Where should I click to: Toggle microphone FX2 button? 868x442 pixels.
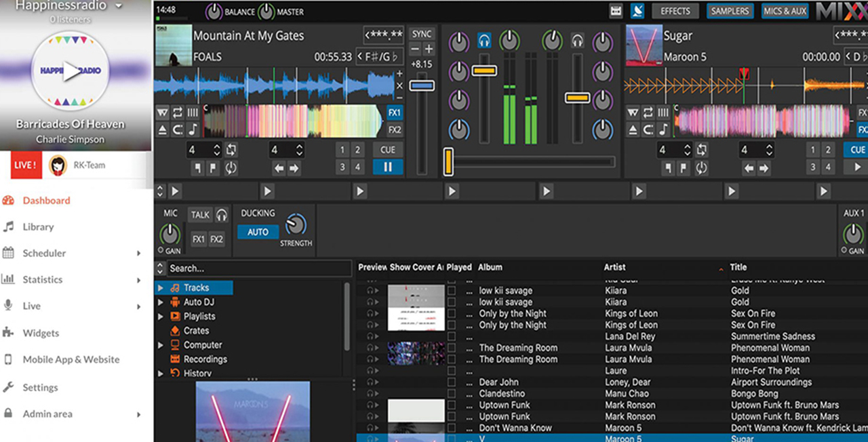tap(216, 239)
